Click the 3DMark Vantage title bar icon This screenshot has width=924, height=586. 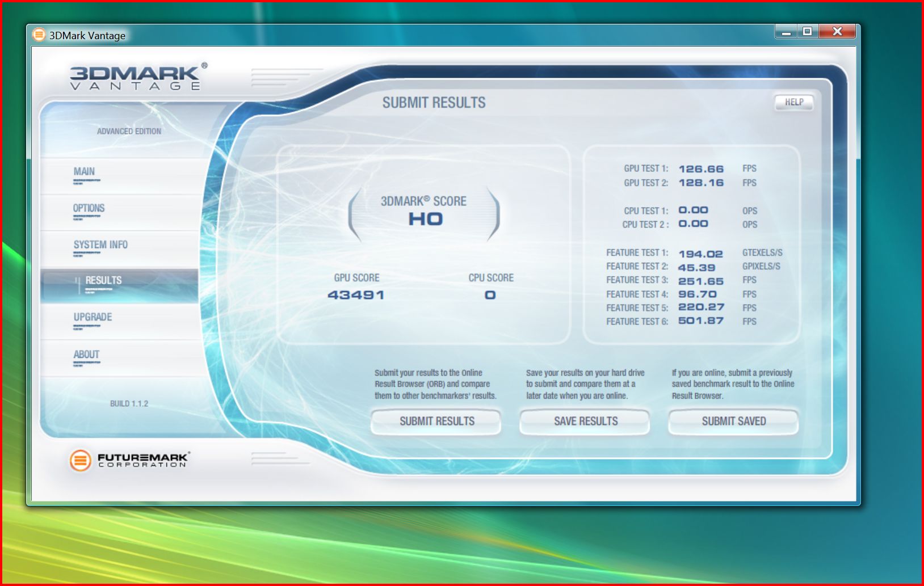(x=39, y=35)
